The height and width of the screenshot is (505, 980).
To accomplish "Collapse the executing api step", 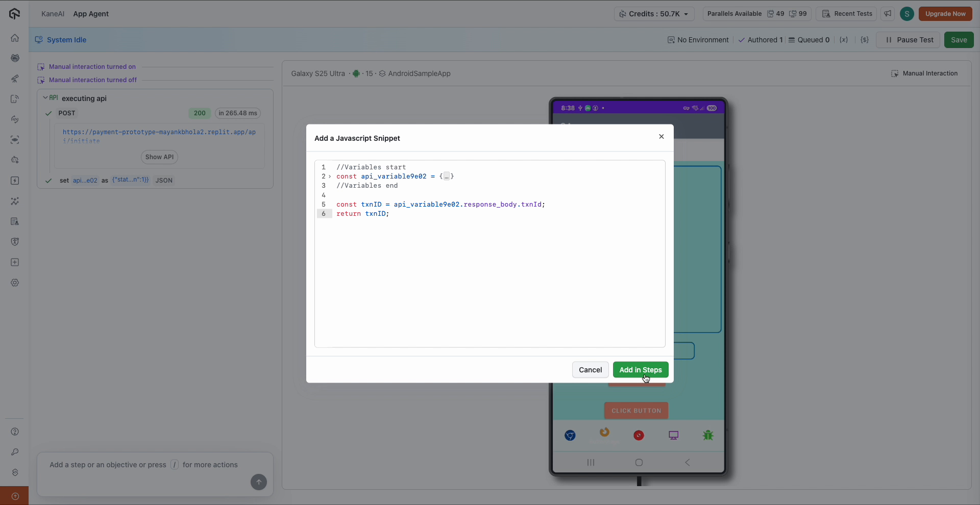I will pos(46,98).
